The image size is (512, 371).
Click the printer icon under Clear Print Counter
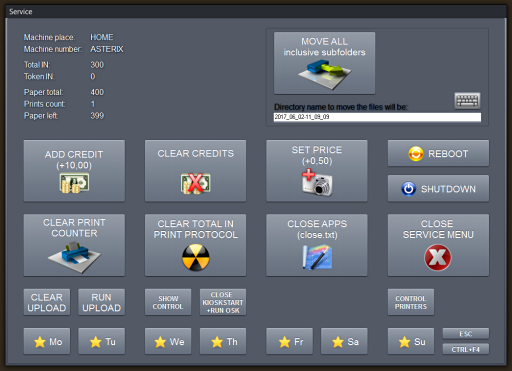coord(74,257)
